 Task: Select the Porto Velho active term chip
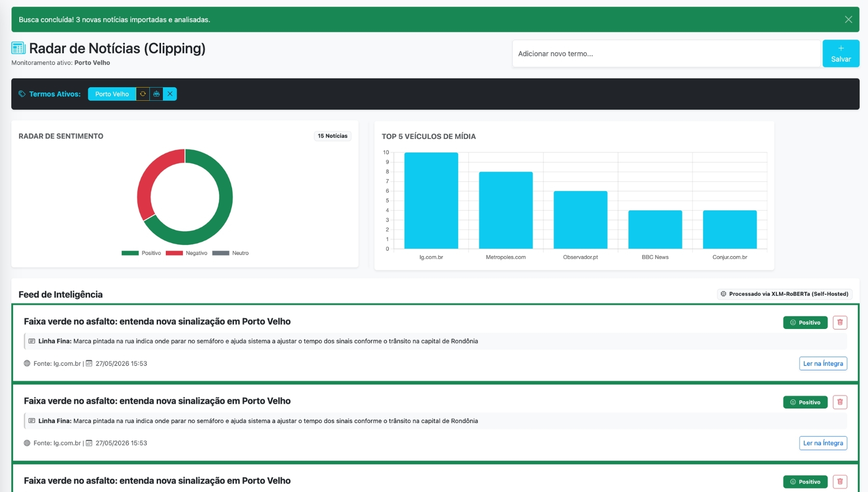[112, 94]
